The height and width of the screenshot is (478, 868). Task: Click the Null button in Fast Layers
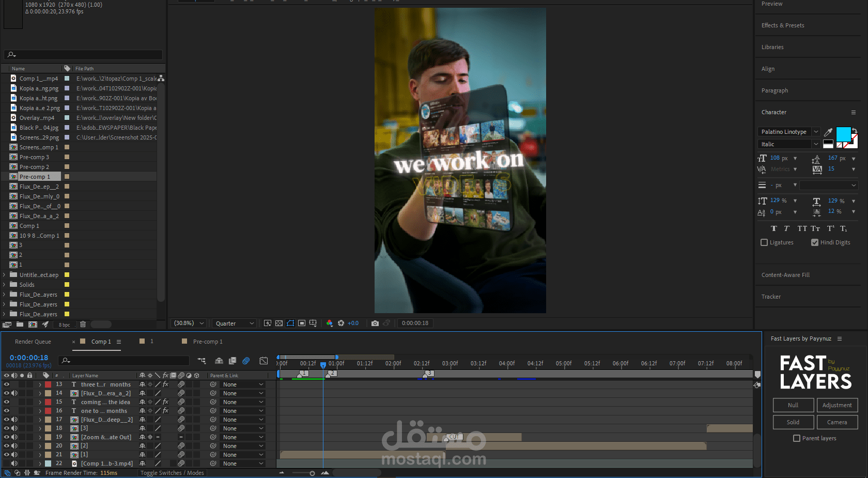click(x=793, y=405)
